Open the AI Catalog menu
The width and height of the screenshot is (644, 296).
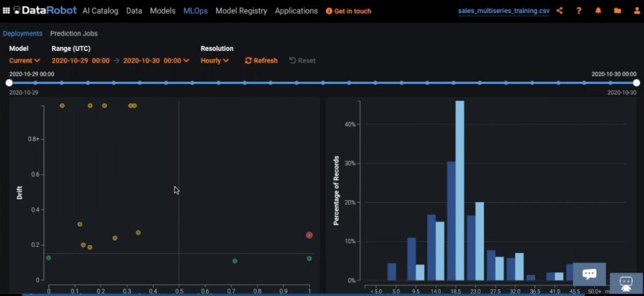pos(100,11)
